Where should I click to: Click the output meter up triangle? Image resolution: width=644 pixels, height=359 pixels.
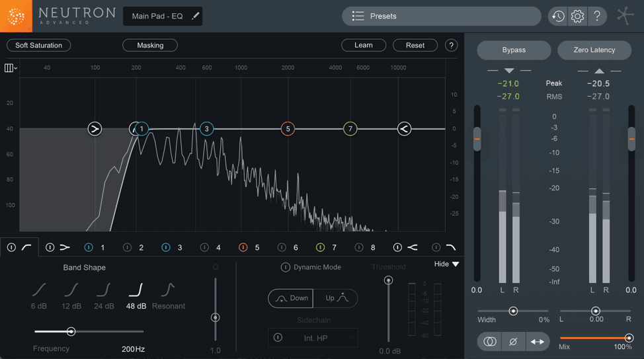tap(599, 71)
